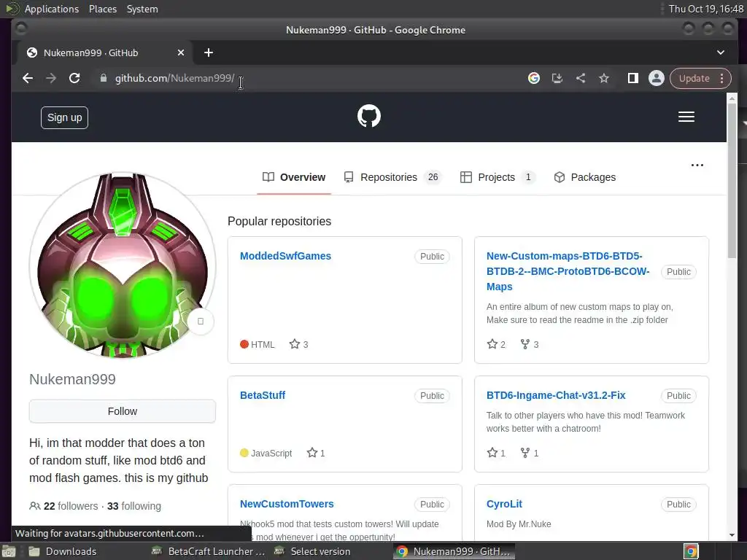Open the Applications menu
Image resolution: width=747 pixels, height=560 pixels.
click(52, 9)
